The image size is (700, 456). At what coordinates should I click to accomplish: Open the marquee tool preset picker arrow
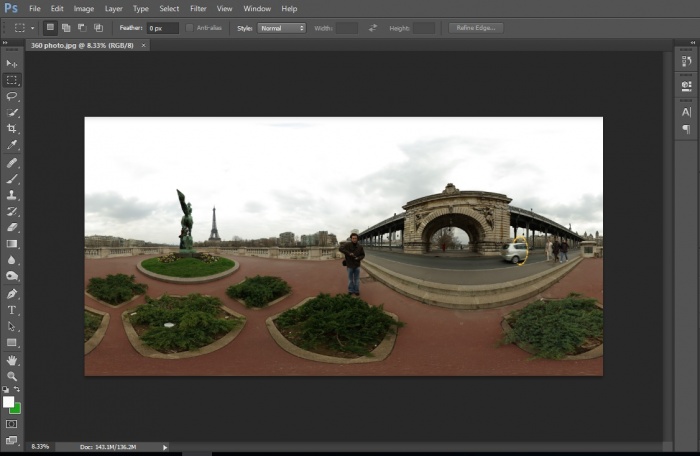[32, 28]
